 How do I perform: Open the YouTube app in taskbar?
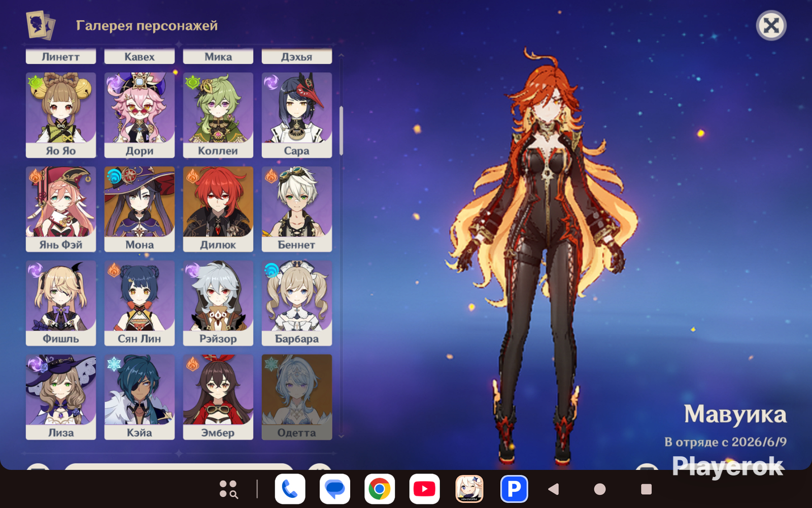tap(424, 489)
